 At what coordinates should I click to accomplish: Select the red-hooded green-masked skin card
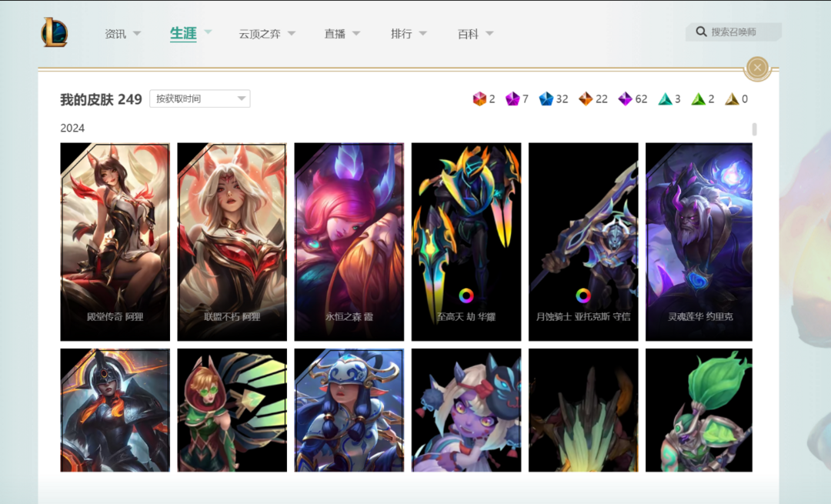pos(232,410)
